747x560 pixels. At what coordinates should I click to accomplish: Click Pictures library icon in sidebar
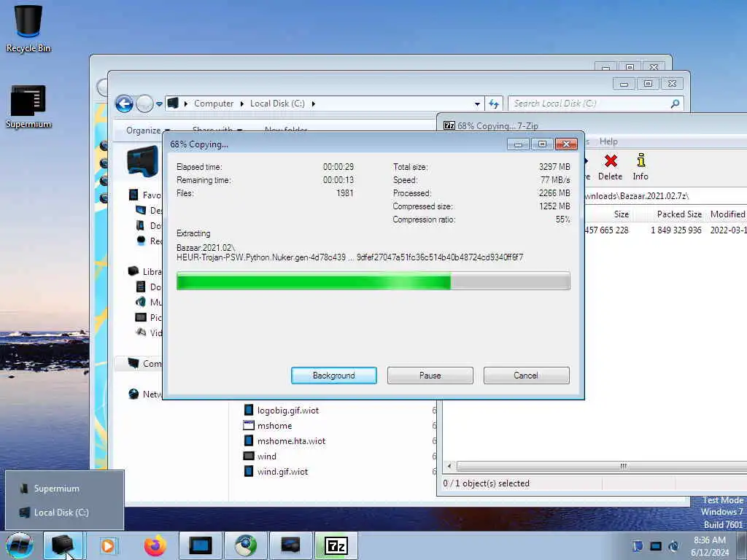(141, 317)
